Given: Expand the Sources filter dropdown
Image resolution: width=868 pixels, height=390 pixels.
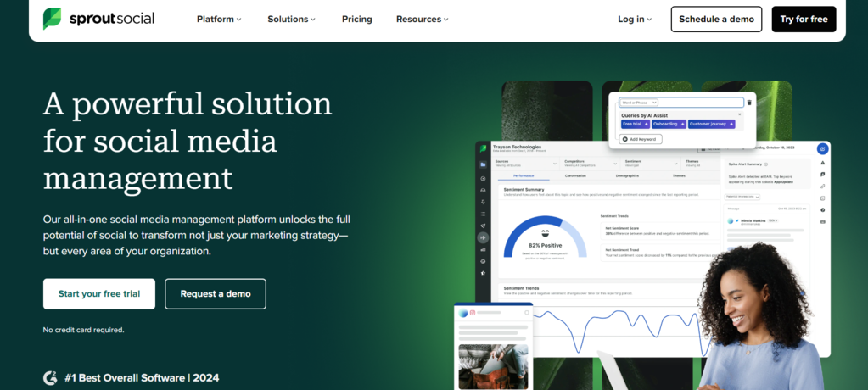Looking at the screenshot, I should click(x=526, y=164).
